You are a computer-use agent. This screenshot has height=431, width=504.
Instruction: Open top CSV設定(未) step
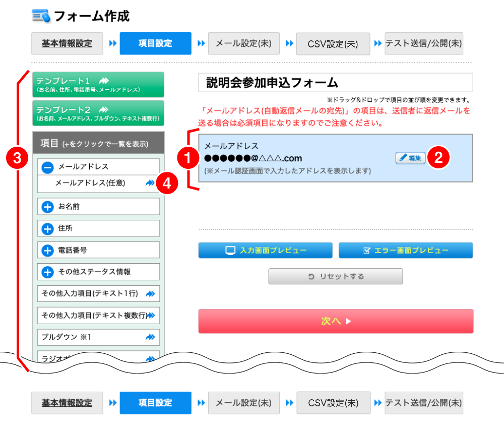tap(333, 44)
